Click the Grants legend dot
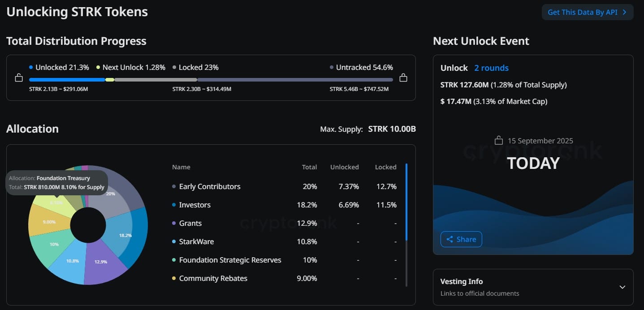The width and height of the screenshot is (644, 310). coord(174,223)
